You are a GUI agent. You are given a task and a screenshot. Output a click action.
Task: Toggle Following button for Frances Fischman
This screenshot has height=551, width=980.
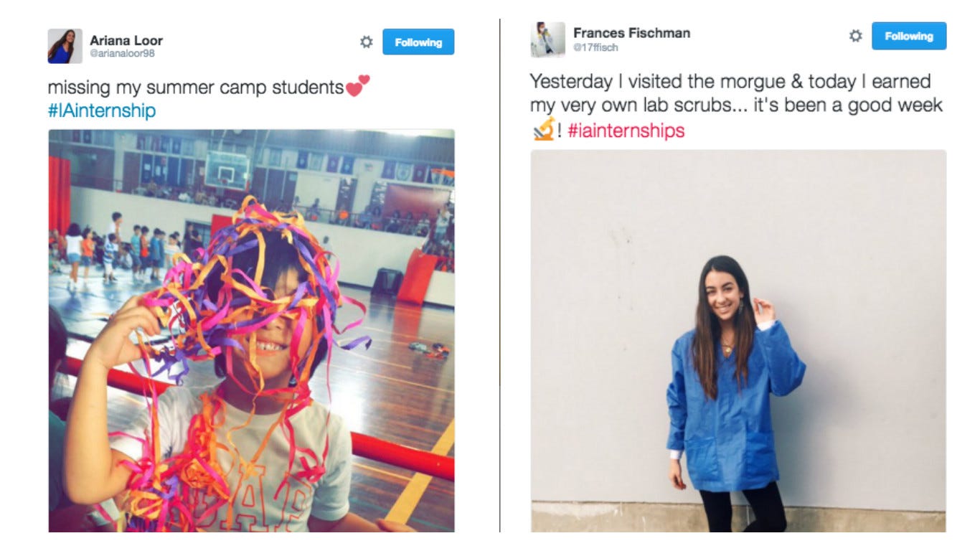[x=909, y=36]
